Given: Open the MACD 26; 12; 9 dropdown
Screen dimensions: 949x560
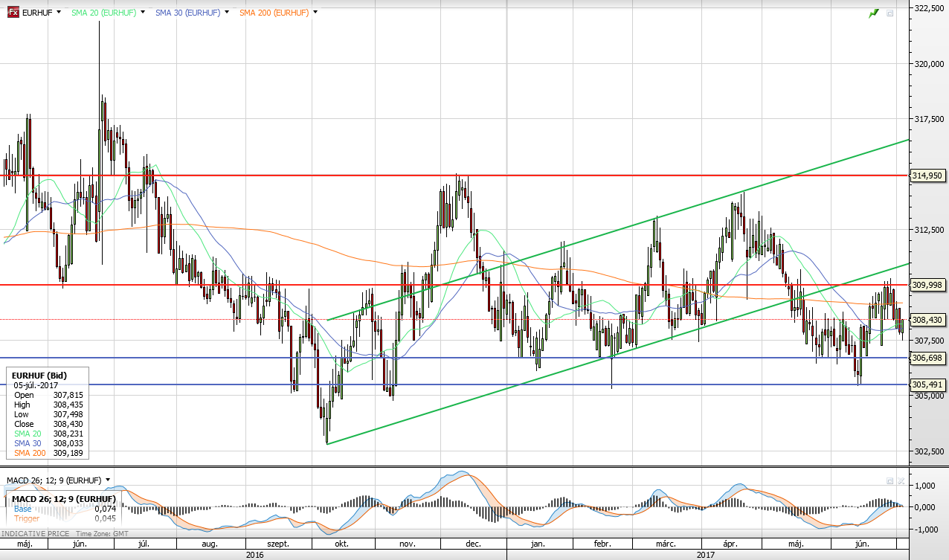Looking at the screenshot, I should pos(109,480).
